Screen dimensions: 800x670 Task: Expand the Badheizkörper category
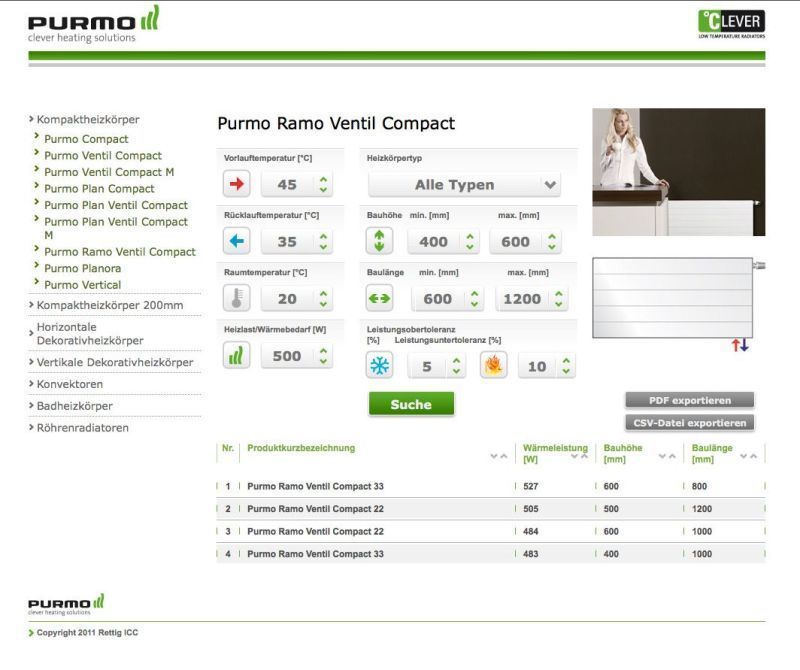(x=74, y=406)
